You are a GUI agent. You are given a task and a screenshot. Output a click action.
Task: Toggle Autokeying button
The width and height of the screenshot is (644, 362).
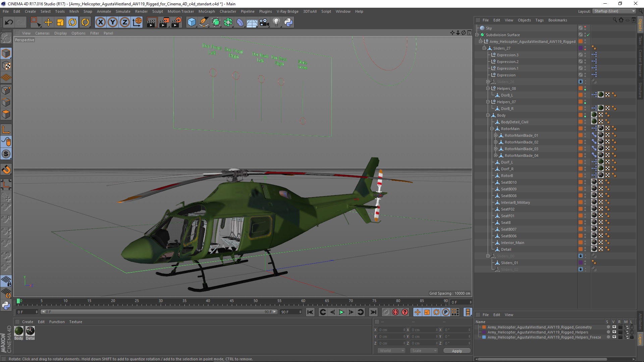[x=395, y=312]
